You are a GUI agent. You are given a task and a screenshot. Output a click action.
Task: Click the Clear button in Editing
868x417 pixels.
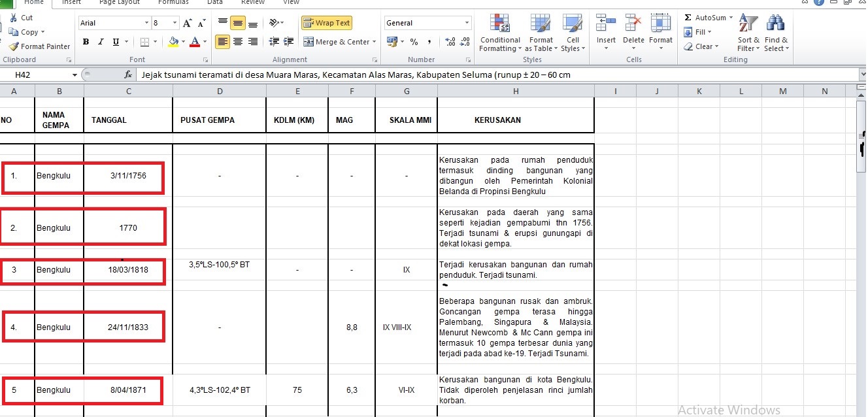tap(700, 46)
